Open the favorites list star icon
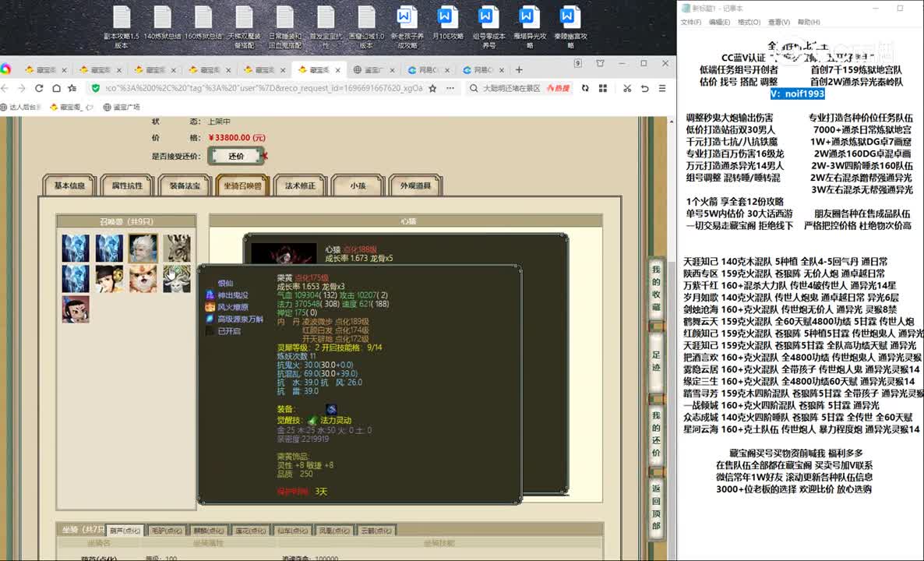Screen dimensions: 924x561 click(72, 88)
